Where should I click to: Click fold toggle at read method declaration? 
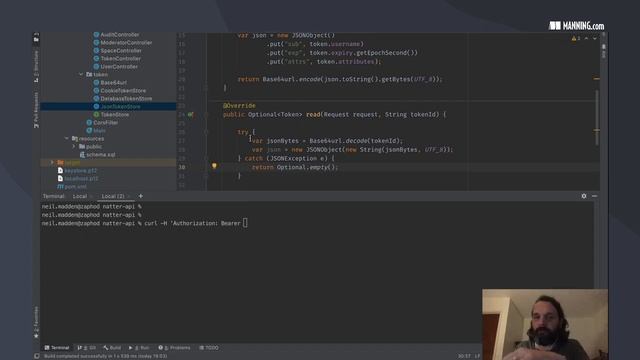(x=206, y=115)
